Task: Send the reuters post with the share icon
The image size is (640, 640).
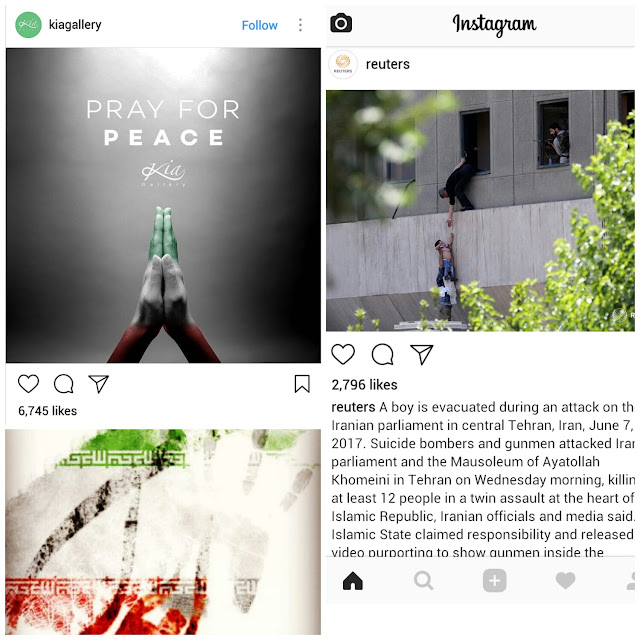Action: pyautogui.click(x=421, y=354)
